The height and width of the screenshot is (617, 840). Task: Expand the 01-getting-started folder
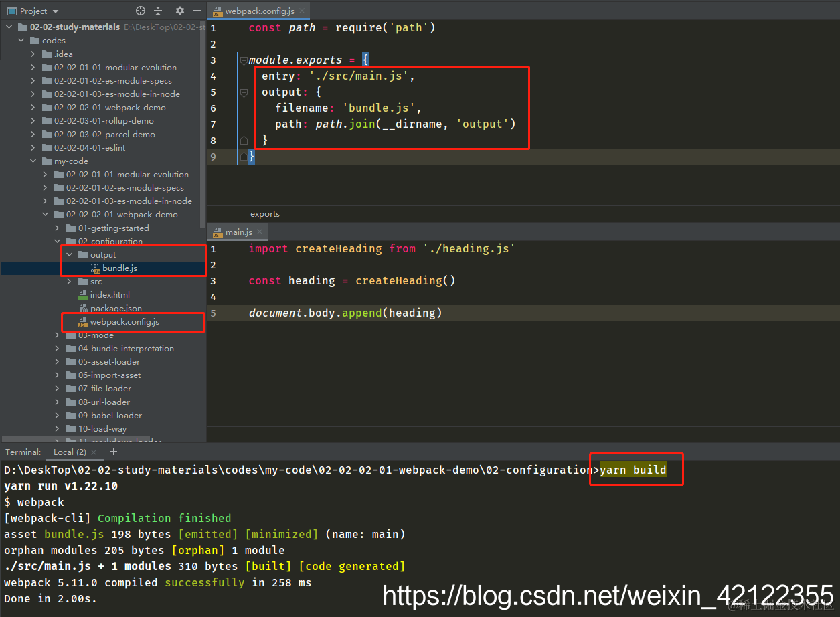[x=58, y=228]
